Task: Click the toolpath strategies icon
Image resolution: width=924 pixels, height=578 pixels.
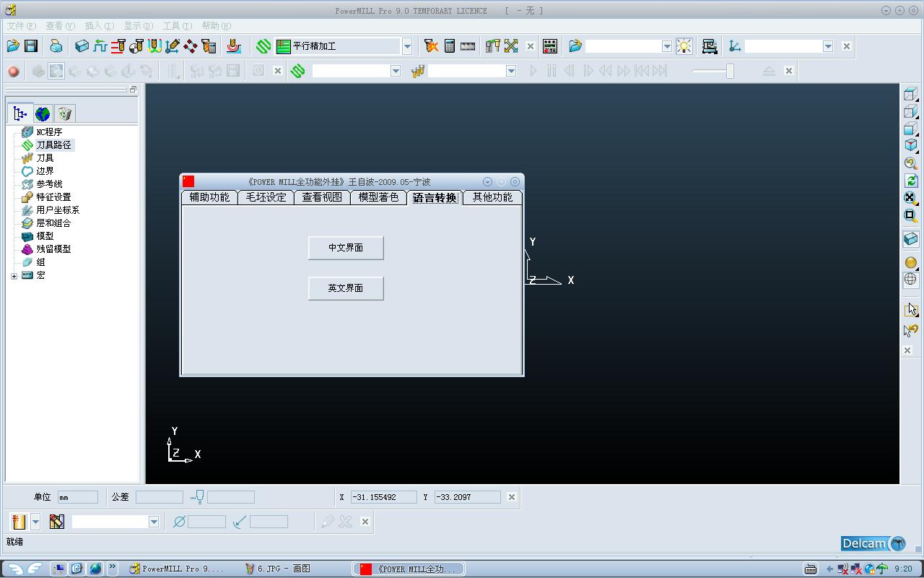Action: pyautogui.click(x=263, y=46)
